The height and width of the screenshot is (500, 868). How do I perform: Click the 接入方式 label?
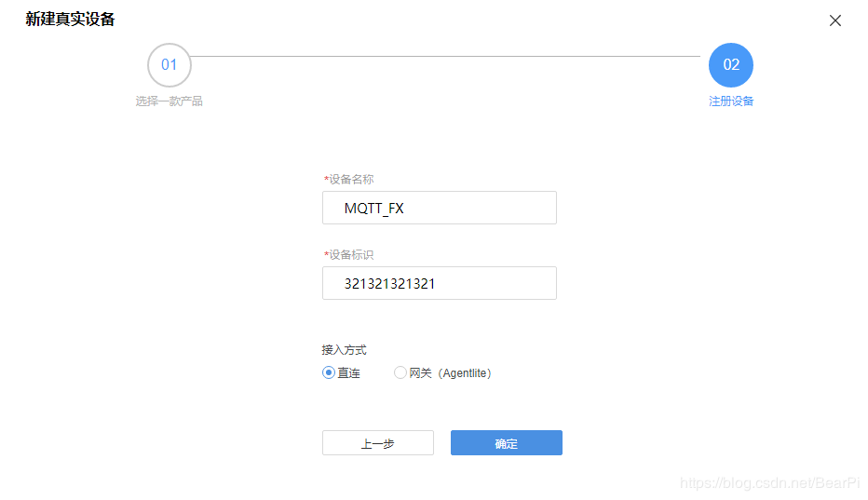[344, 350]
